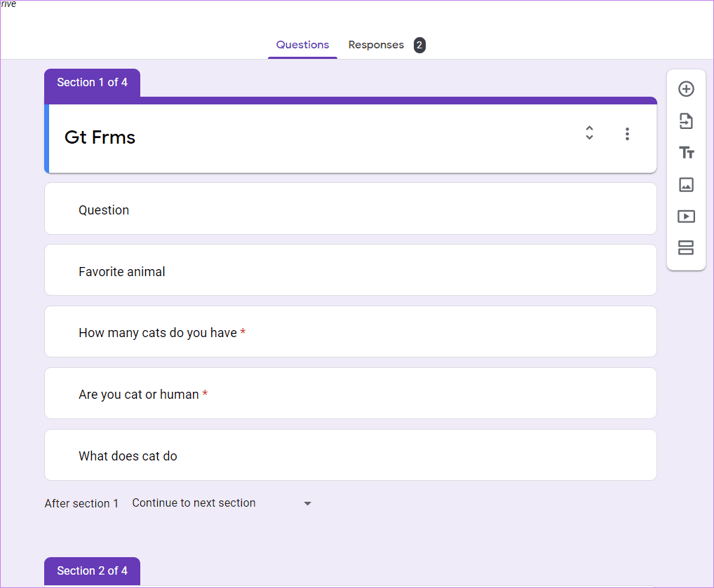Open the Favorite animal question card

tap(350, 271)
